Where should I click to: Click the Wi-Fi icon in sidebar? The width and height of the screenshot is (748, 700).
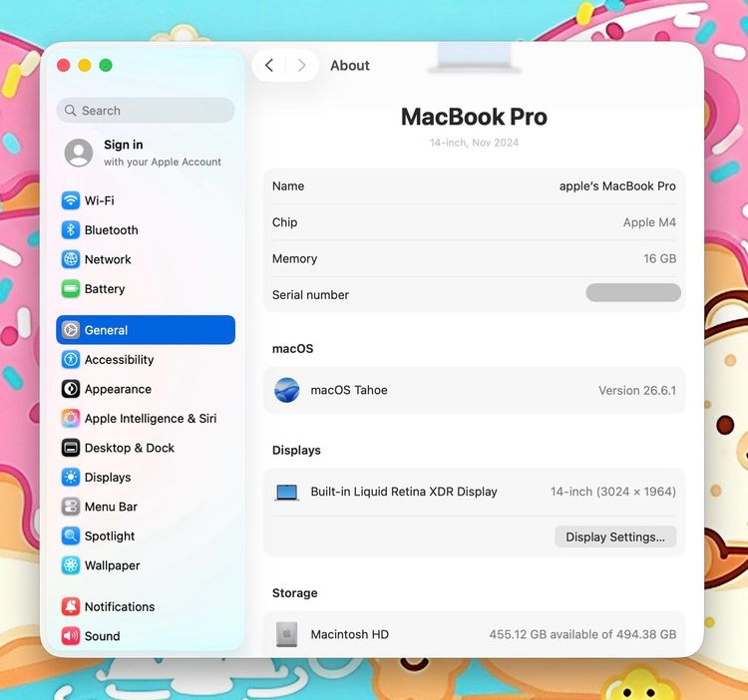tap(71, 200)
